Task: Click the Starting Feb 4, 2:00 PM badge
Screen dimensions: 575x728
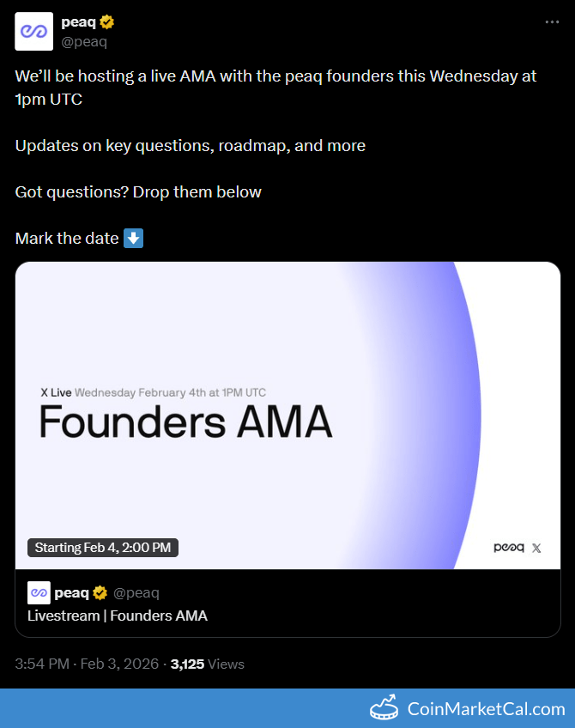Action: click(x=103, y=548)
